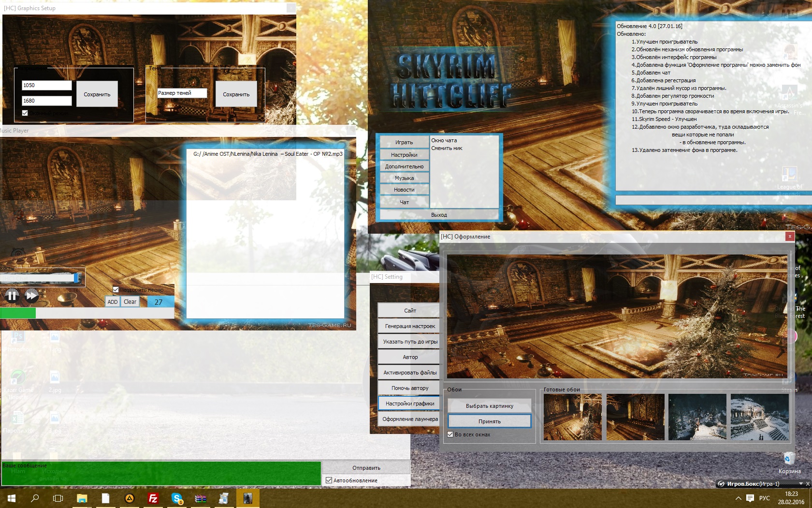Open League of Legends desktop icon
The height and width of the screenshot is (508, 812).
point(789,180)
